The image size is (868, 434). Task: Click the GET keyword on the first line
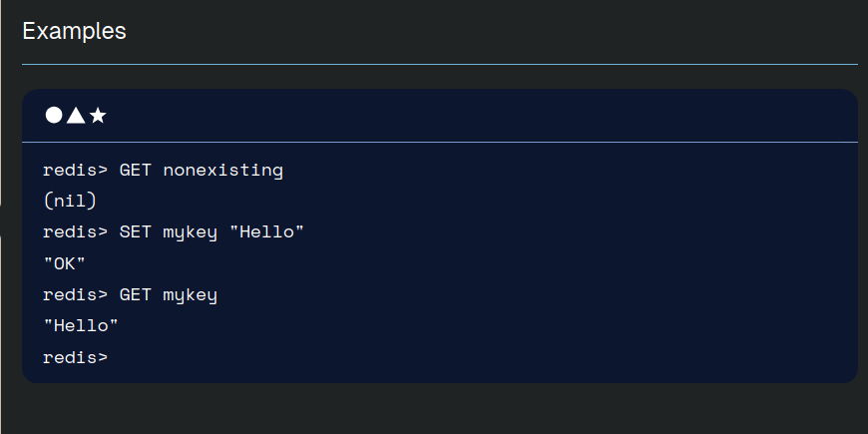[x=135, y=170]
